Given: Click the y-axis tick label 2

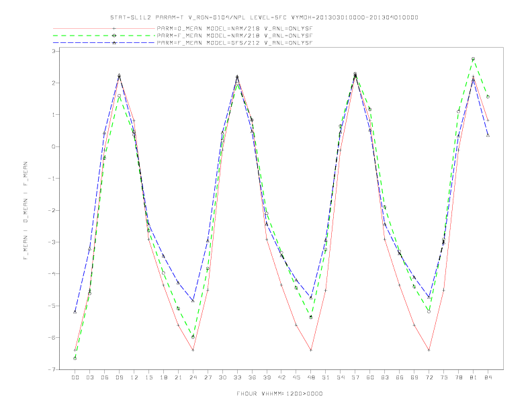Looking at the screenshot, I should pyautogui.click(x=54, y=83).
